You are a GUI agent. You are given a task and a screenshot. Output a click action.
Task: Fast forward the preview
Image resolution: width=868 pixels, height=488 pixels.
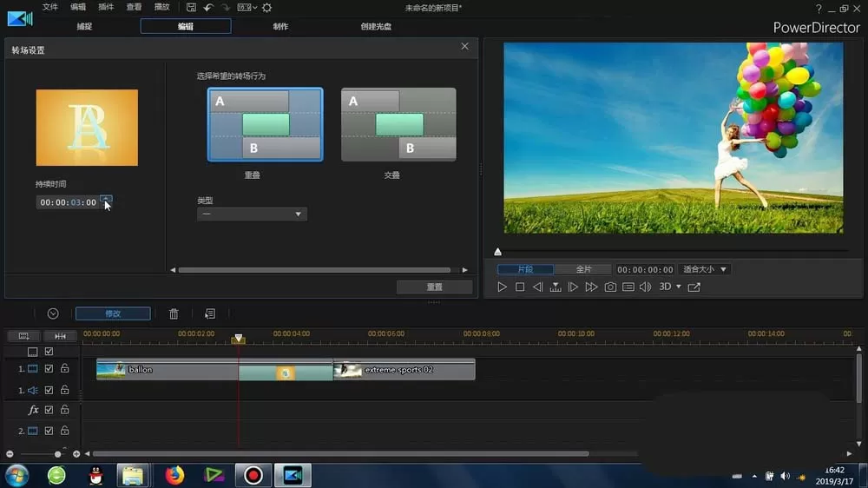click(x=591, y=287)
